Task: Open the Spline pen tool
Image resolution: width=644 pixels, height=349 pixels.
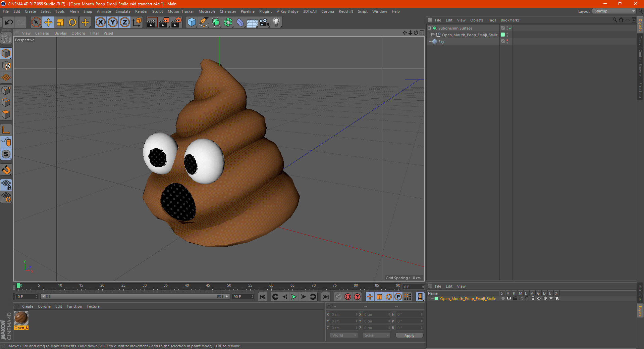Action: pyautogui.click(x=204, y=22)
